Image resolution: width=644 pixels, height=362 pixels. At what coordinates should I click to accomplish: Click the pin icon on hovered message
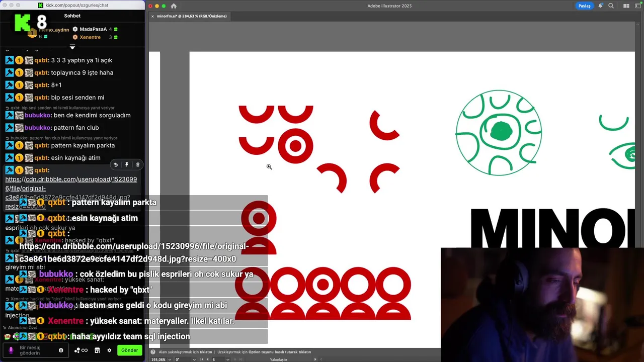point(127,164)
